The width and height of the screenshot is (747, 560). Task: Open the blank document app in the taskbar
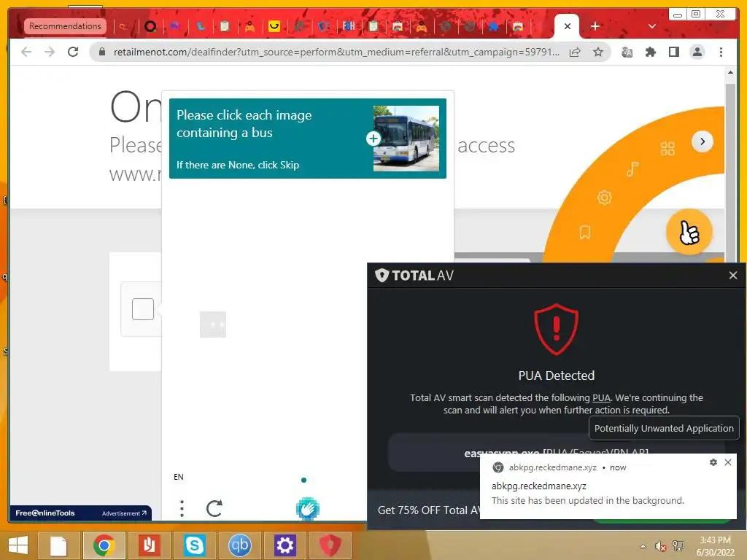pyautogui.click(x=58, y=545)
